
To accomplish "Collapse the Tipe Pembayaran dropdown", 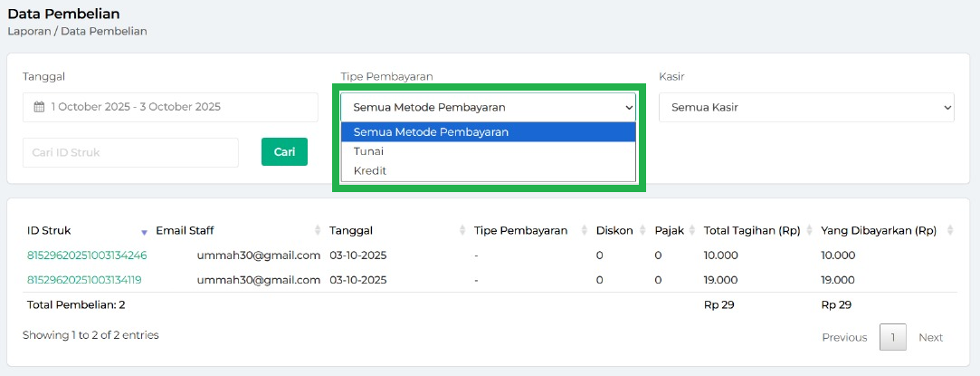I will 489,107.
